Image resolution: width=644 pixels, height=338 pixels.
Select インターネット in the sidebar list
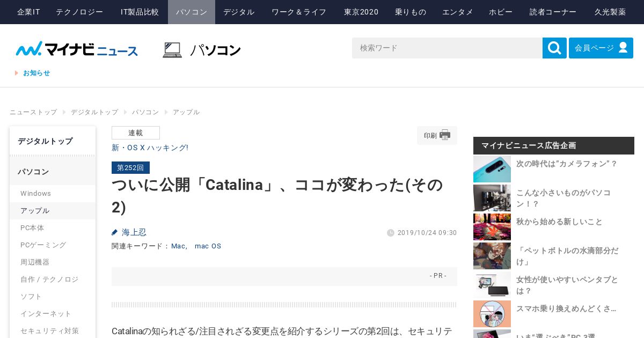[53, 314]
